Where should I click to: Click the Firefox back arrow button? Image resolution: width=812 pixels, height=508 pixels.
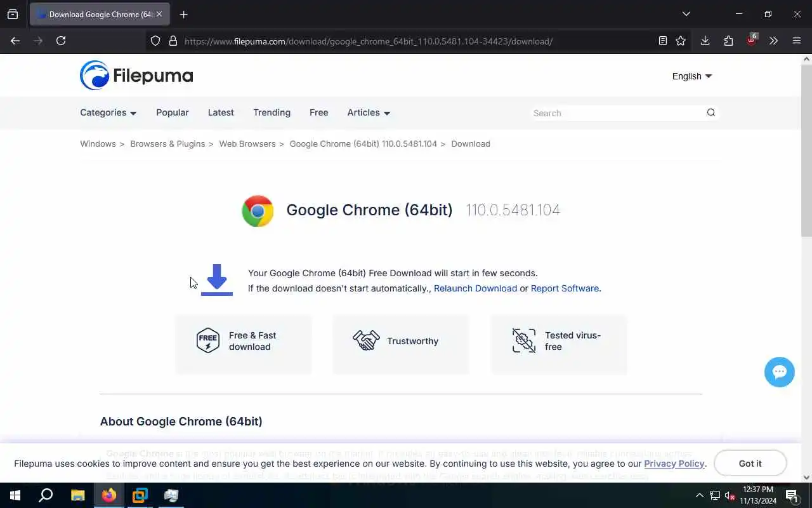point(15,41)
